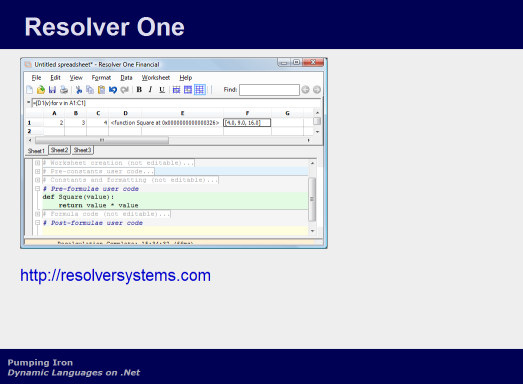
Task: Select column G header
Action: click(287, 113)
